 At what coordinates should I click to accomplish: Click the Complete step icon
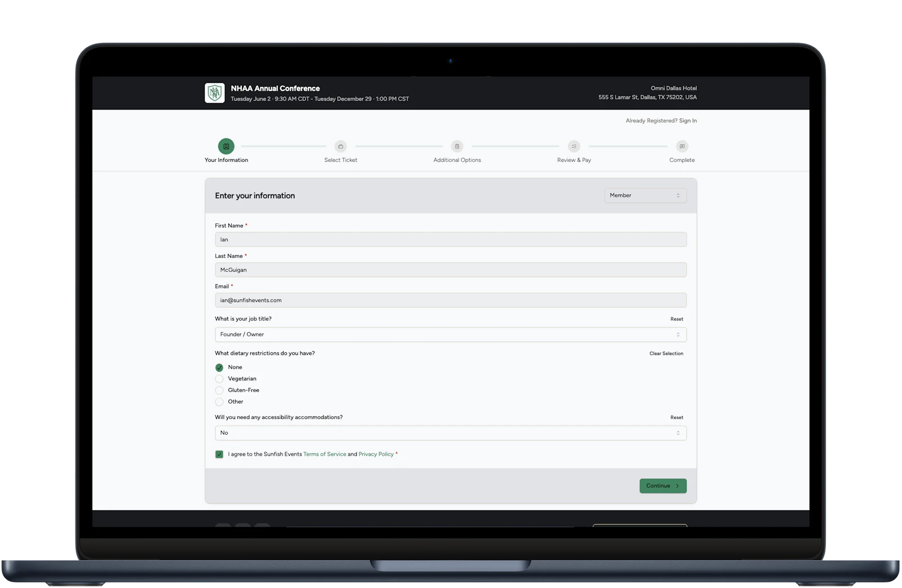[682, 147]
